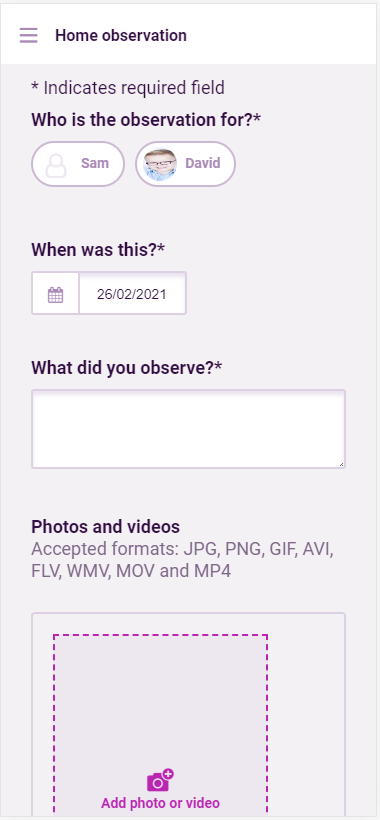
Task: Click the text area resize handle
Action: pyautogui.click(x=341, y=464)
